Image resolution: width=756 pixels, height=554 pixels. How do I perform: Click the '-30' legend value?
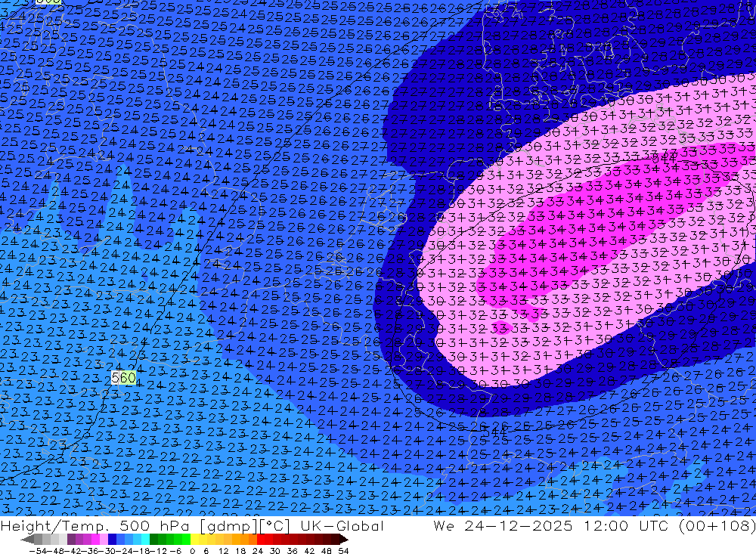pos(108,551)
